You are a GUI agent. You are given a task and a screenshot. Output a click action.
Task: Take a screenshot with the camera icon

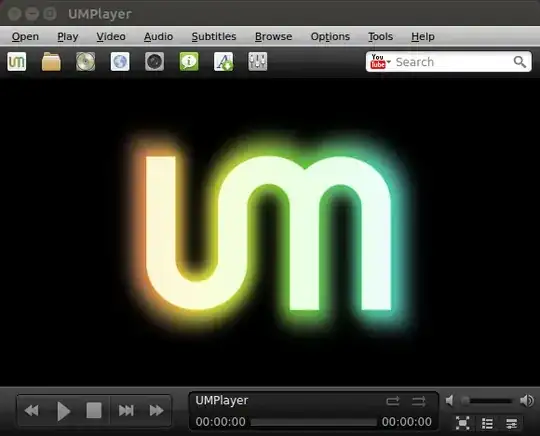pos(154,62)
